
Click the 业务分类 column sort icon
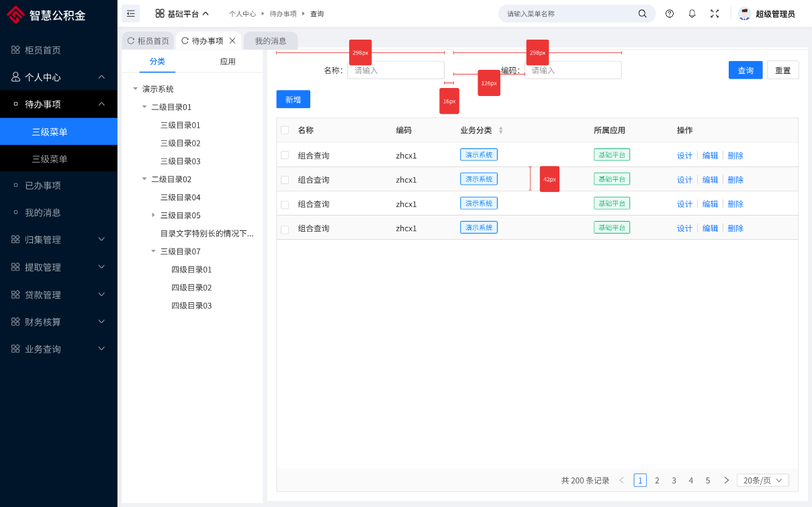point(501,130)
